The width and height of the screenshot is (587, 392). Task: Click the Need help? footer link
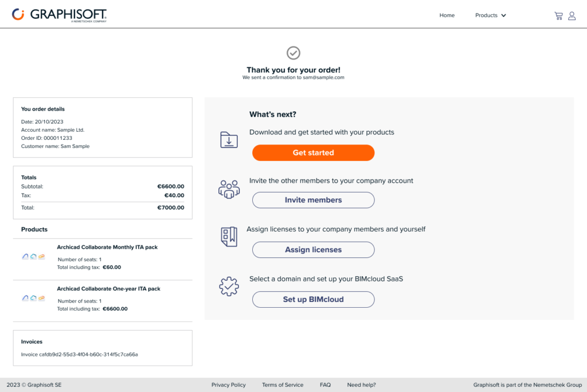point(361,385)
